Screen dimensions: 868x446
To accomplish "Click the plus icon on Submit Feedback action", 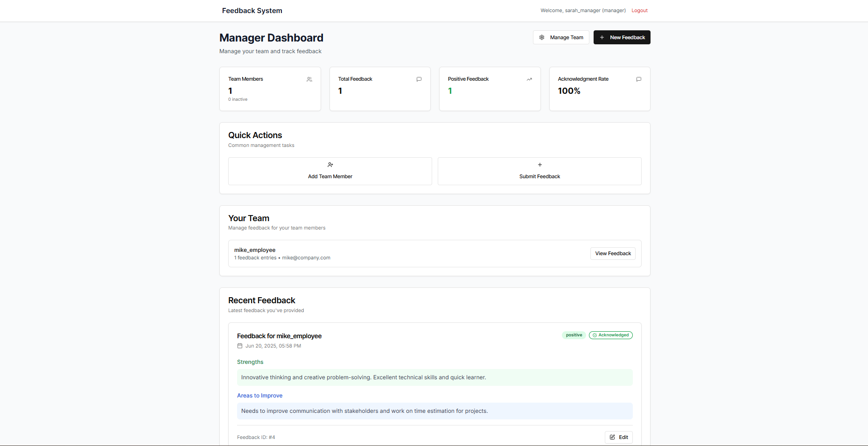I will (x=539, y=165).
